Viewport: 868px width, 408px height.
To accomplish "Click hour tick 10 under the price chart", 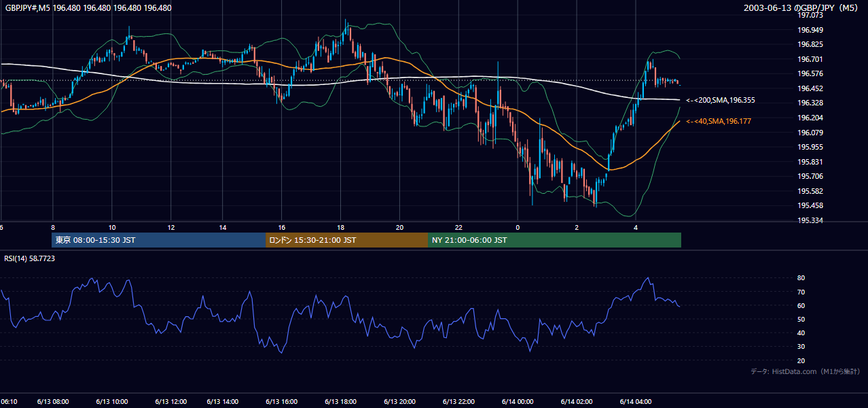I will pos(111,227).
